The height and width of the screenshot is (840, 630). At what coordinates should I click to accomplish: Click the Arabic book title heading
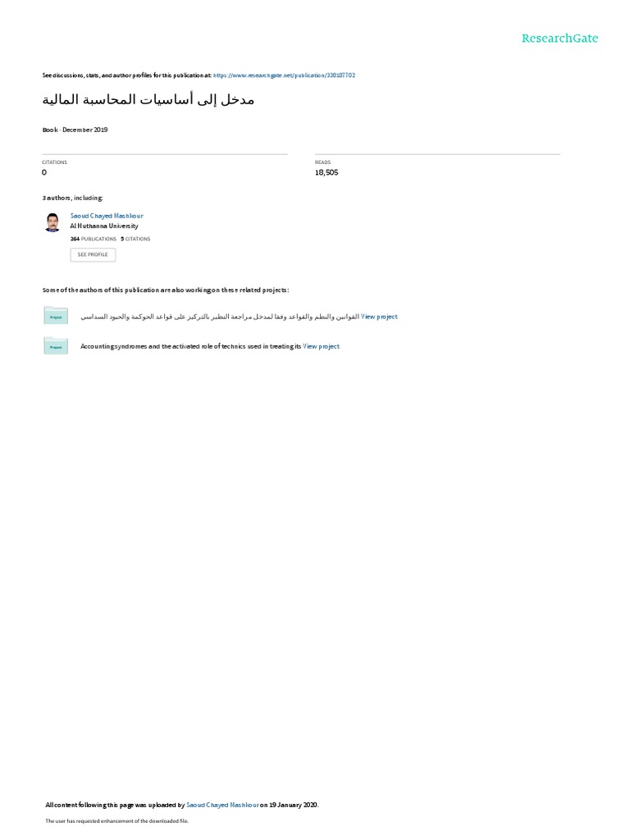pyautogui.click(x=148, y=100)
